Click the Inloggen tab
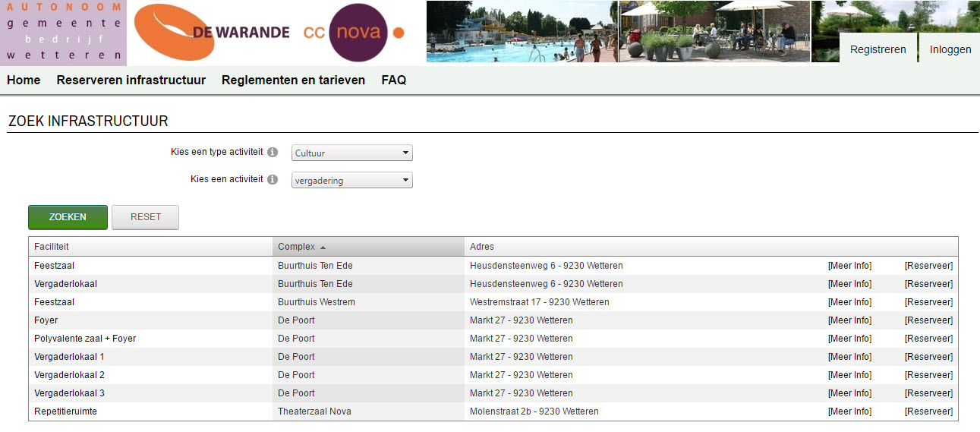Screen dimensions: 980x432 pyautogui.click(x=950, y=49)
